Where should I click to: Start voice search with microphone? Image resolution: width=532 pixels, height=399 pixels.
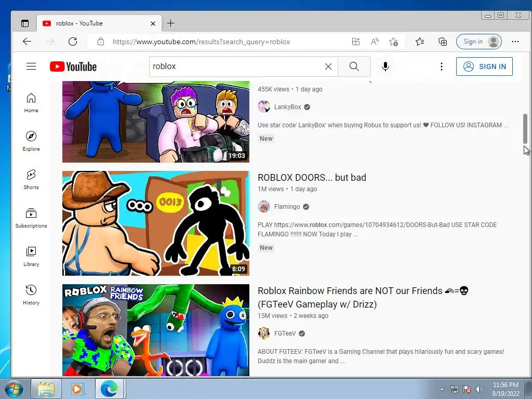click(x=385, y=66)
